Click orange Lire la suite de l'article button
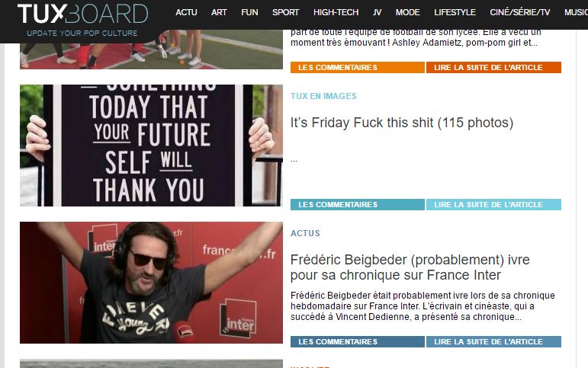The width and height of the screenshot is (588, 368). (x=493, y=68)
